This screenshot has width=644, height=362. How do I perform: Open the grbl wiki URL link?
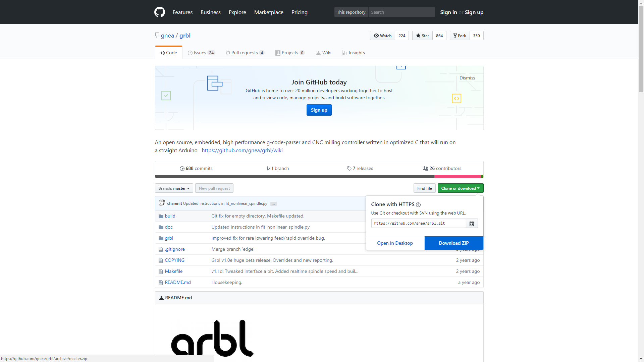[242, 150]
